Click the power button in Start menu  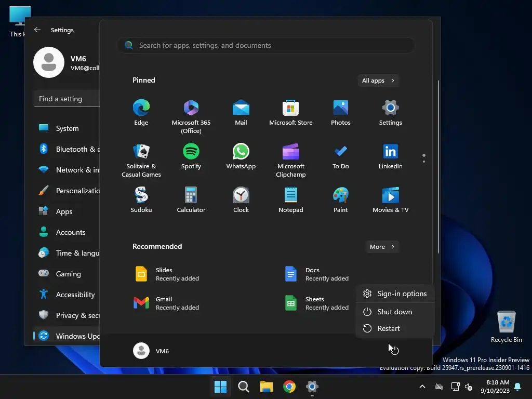[x=394, y=351]
